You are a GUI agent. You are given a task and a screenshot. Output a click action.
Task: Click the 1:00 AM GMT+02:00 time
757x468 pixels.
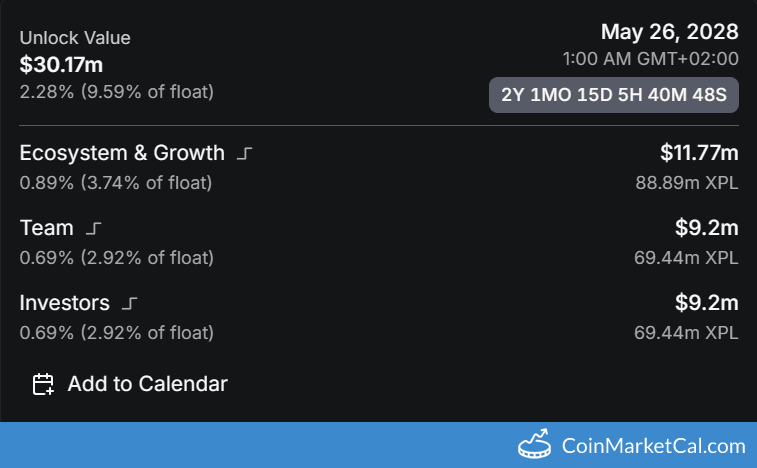point(651,60)
